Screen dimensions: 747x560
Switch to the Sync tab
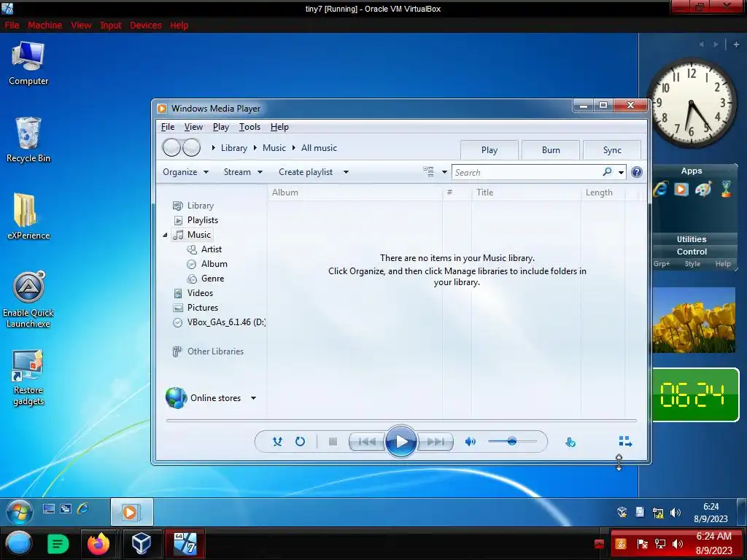(x=612, y=150)
